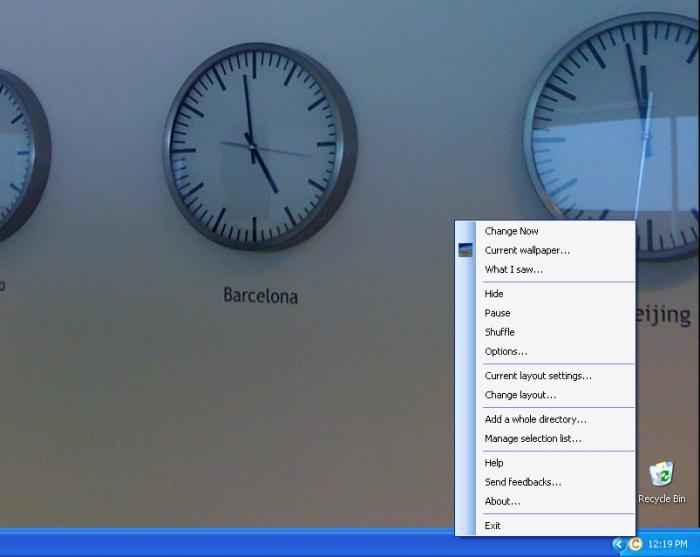Click the orange C tray icon
The image size is (700, 557).
point(635,544)
